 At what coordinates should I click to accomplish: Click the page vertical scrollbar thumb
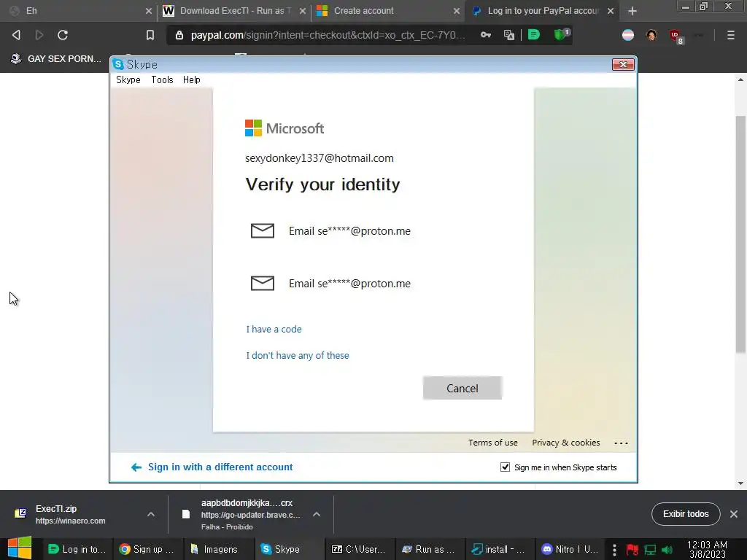click(740, 234)
